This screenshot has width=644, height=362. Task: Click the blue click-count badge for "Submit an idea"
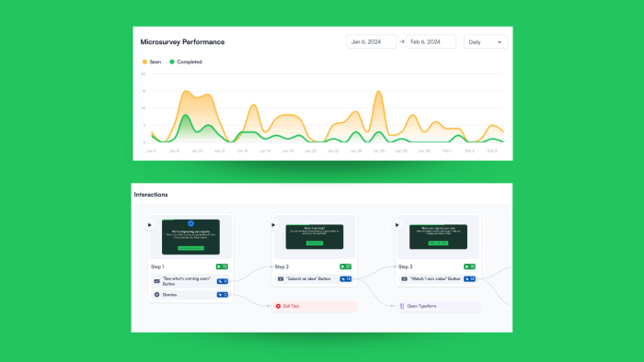[x=345, y=278]
